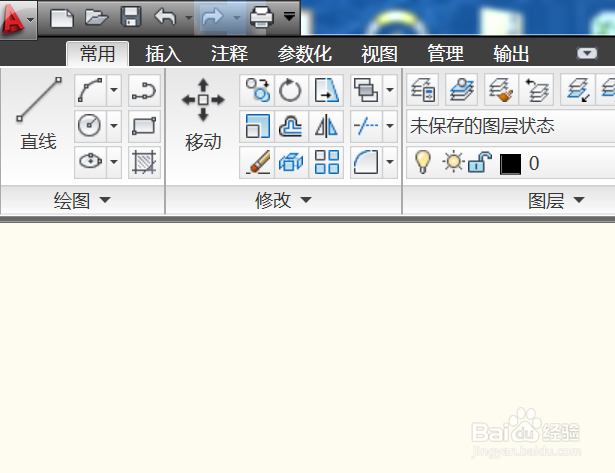Viewport: 615px width, 473px height.
Task: Open the redo history dropdown arrow
Action: pyautogui.click(x=237, y=18)
